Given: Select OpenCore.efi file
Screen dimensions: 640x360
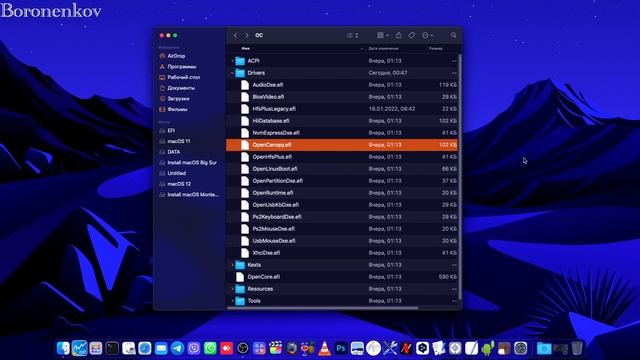Looking at the screenshot, I should (342, 277).
